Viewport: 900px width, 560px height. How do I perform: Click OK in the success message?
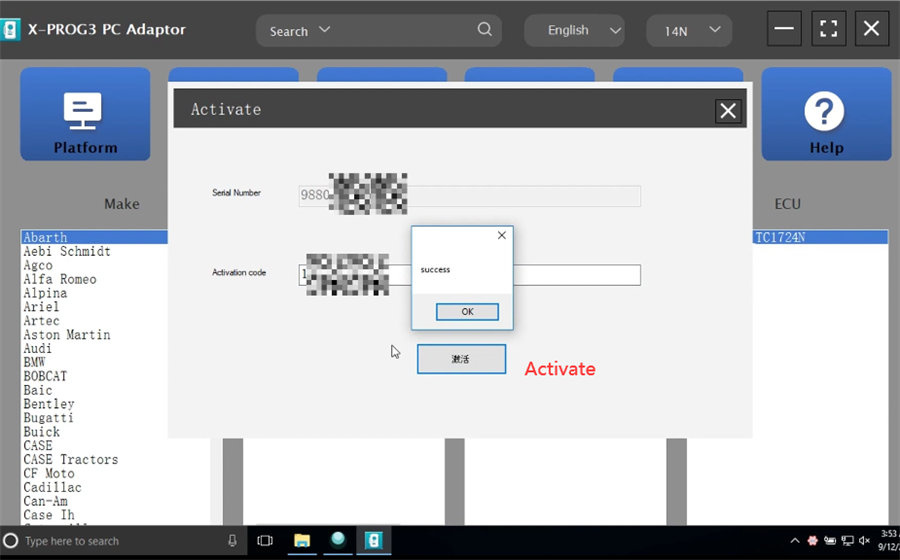467,312
